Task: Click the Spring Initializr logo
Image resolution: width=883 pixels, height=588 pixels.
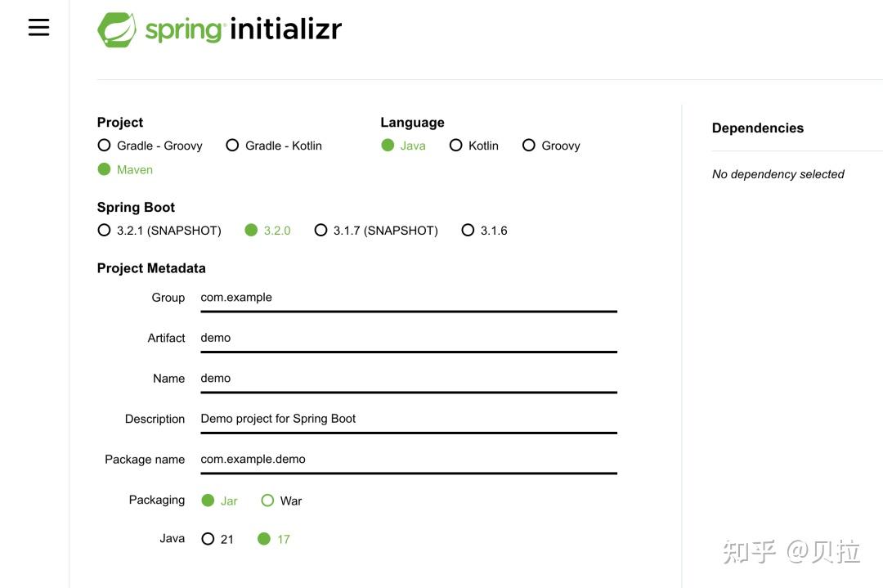Action: [x=220, y=29]
